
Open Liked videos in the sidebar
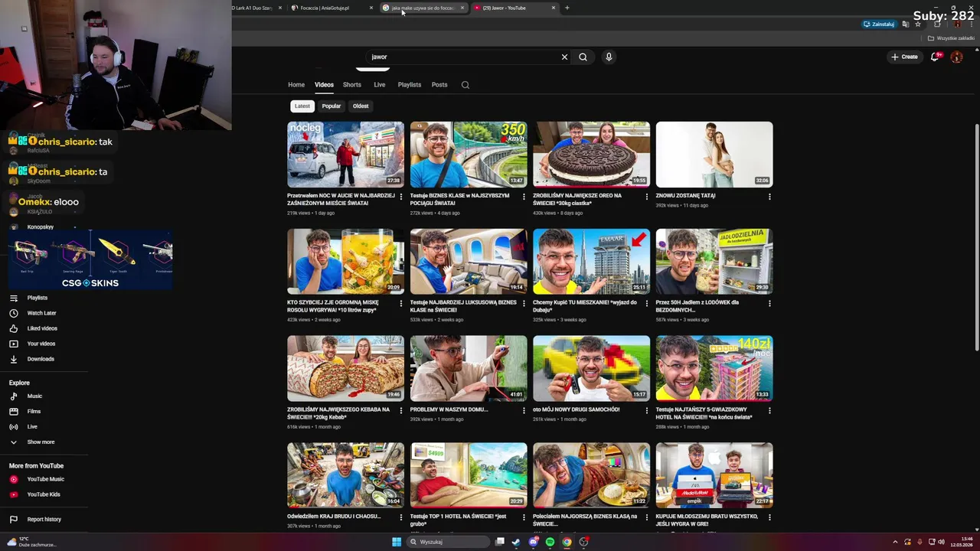click(44, 328)
